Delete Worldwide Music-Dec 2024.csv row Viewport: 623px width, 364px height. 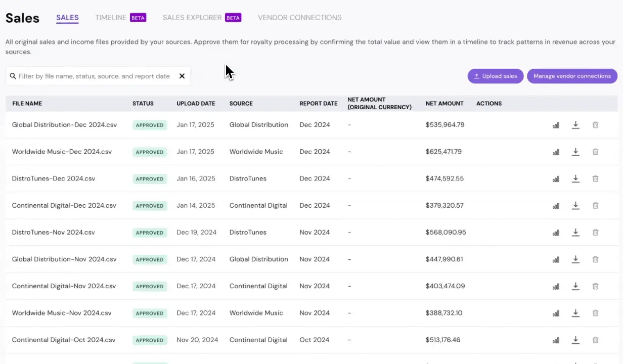pos(596,152)
